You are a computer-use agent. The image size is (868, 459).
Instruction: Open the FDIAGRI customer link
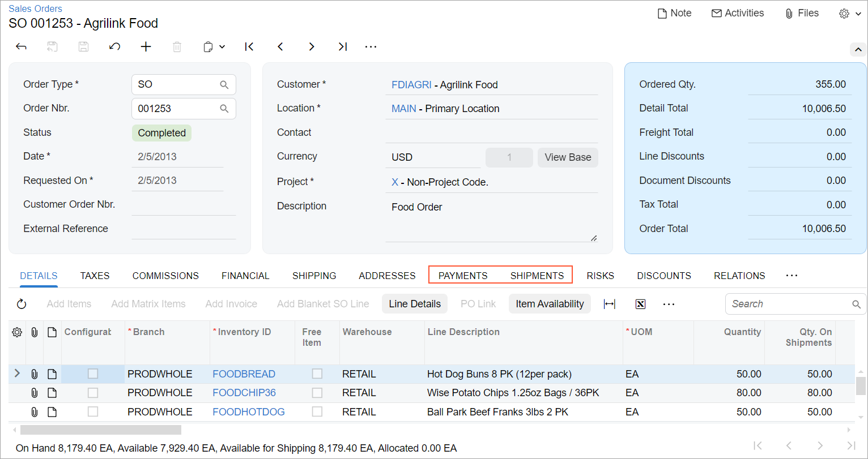(x=411, y=85)
